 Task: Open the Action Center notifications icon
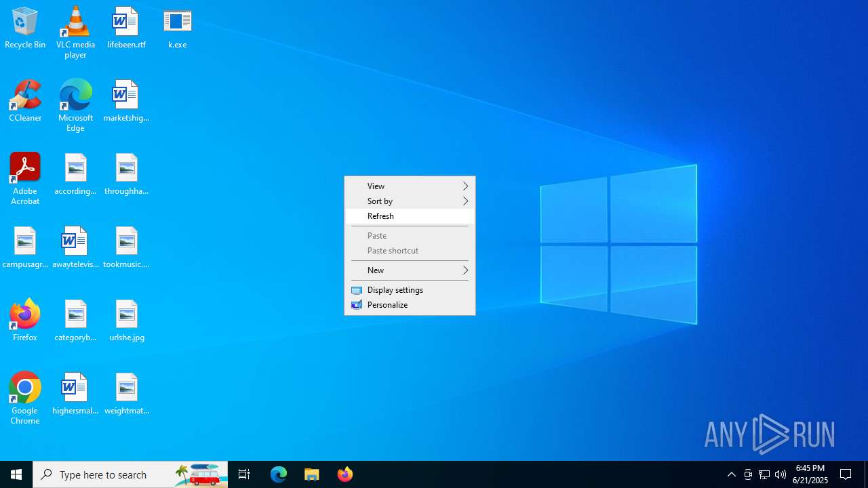tap(846, 474)
